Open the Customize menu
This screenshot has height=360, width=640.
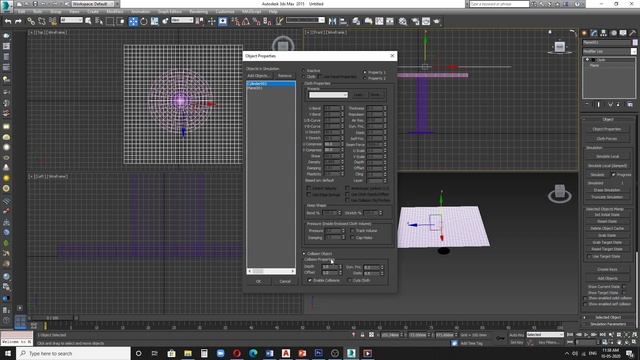pos(225,12)
